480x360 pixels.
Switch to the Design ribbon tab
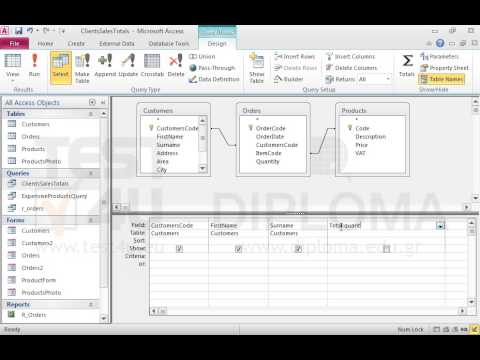point(217,44)
